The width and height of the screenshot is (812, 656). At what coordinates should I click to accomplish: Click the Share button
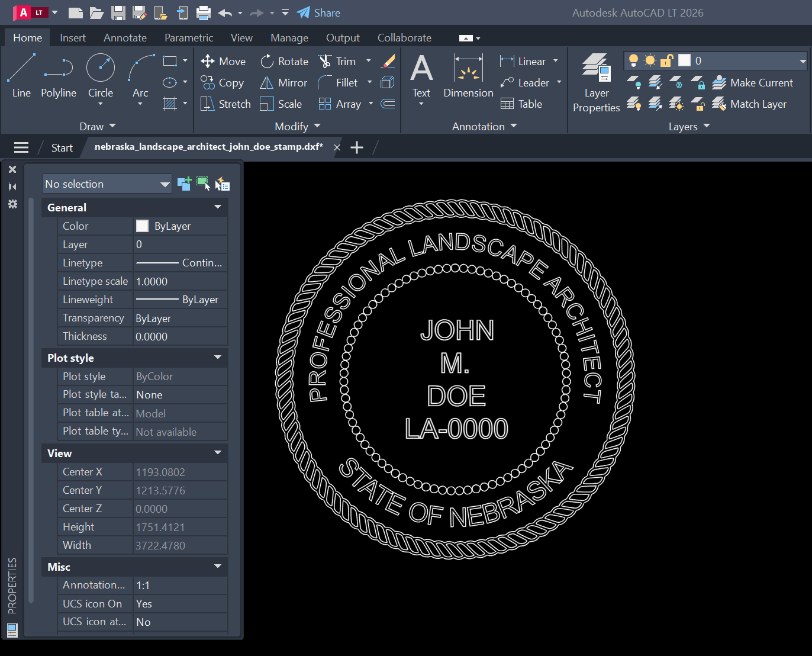(319, 12)
